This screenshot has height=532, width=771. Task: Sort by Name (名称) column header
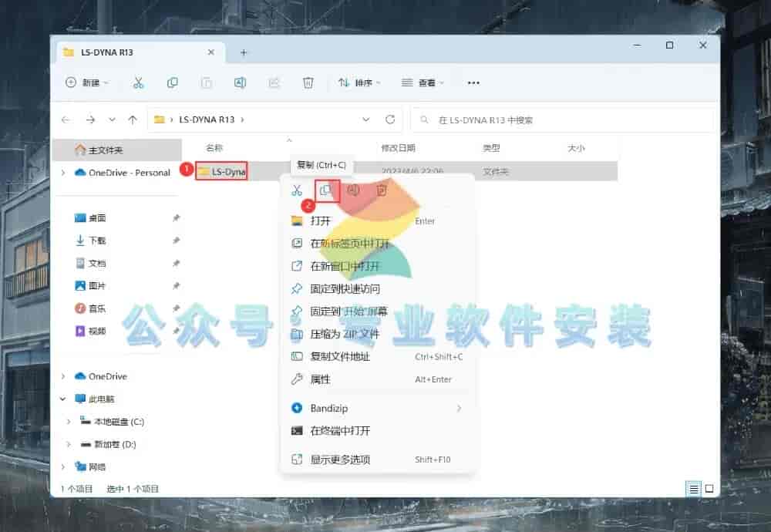coord(214,148)
